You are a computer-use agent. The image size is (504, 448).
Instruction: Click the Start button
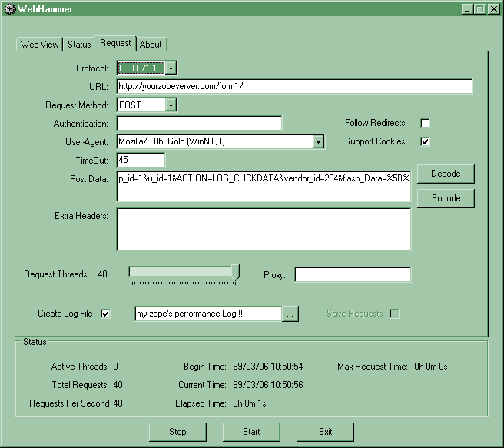coord(251,432)
